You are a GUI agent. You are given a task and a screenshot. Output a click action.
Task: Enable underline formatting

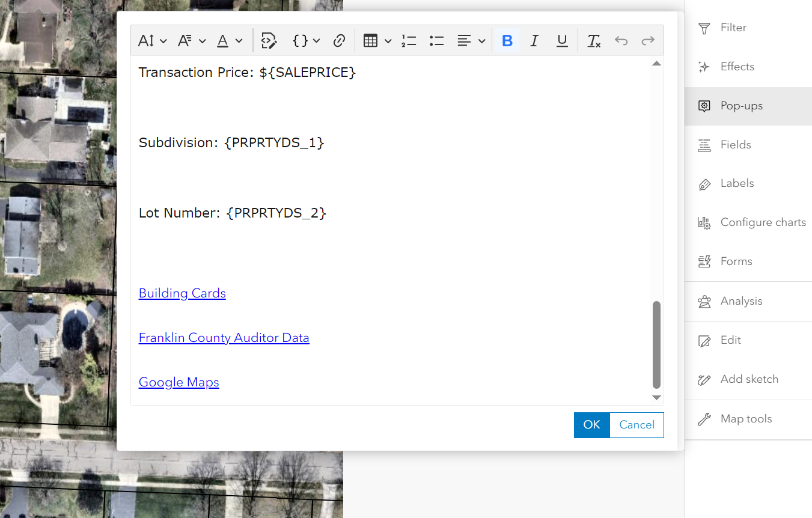[561, 40]
